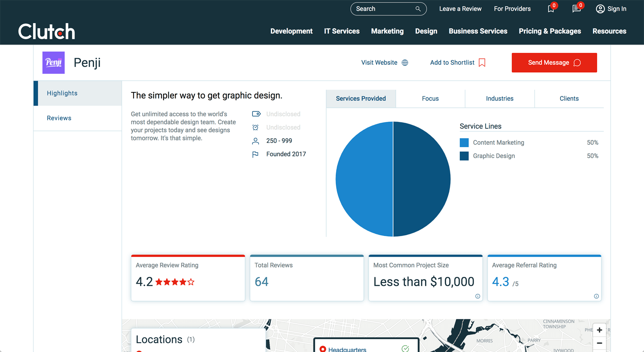The width and height of the screenshot is (644, 352).
Task: Select Highlights in the sidebar
Action: coord(78,93)
